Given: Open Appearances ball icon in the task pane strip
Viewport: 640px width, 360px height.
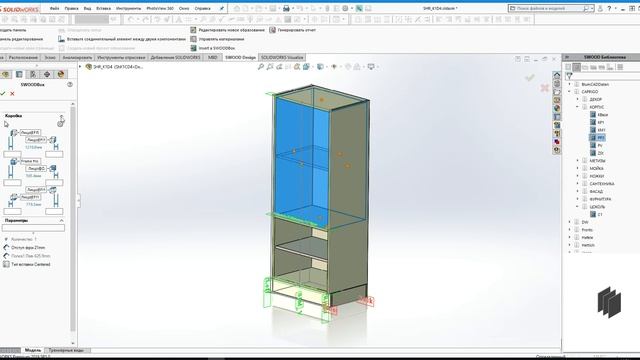Looking at the screenshot, I should pos(557,108).
